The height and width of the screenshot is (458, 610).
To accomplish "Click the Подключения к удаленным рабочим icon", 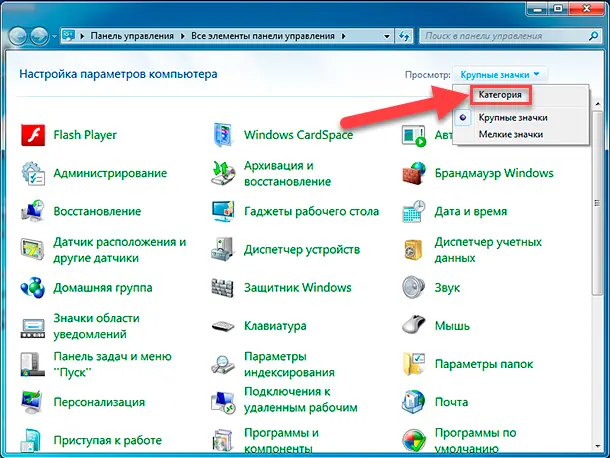I will tap(223, 402).
